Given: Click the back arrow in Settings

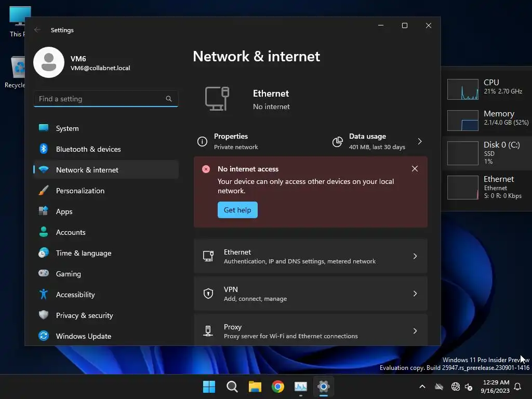Looking at the screenshot, I should point(37,30).
